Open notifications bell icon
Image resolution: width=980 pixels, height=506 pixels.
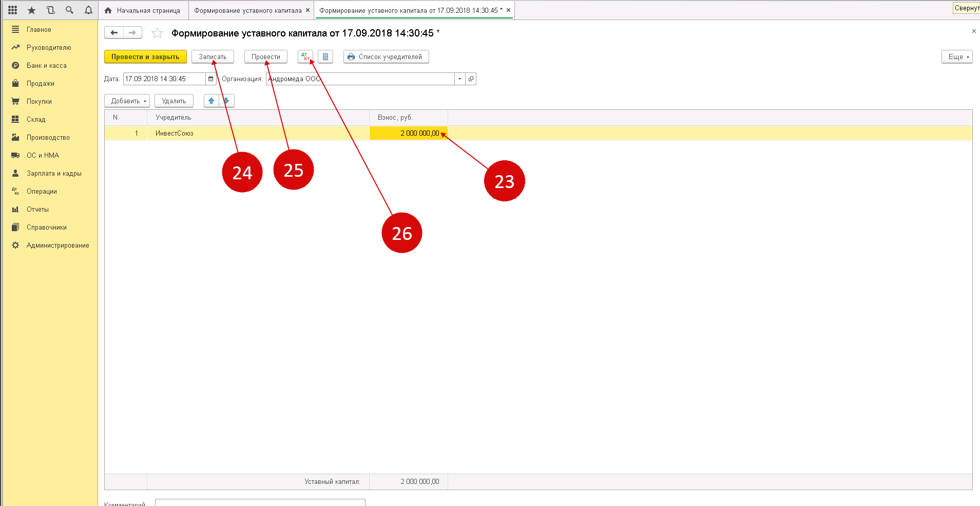click(x=88, y=10)
